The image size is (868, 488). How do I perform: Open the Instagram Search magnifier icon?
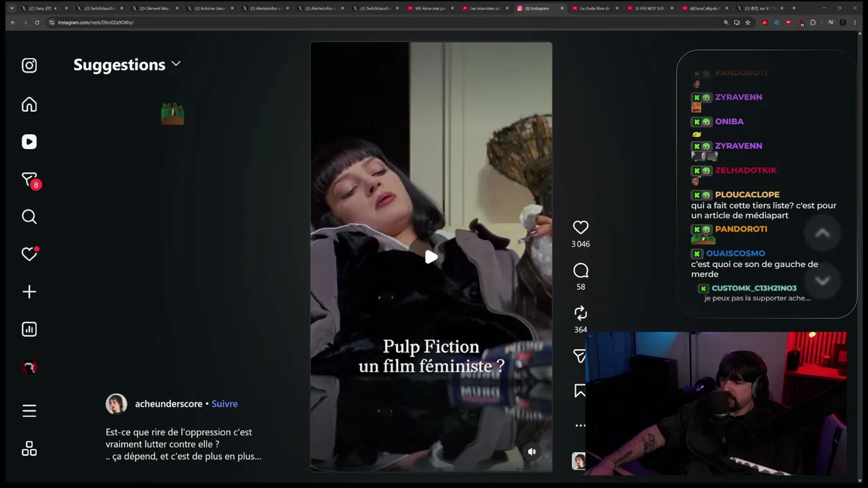(x=29, y=217)
